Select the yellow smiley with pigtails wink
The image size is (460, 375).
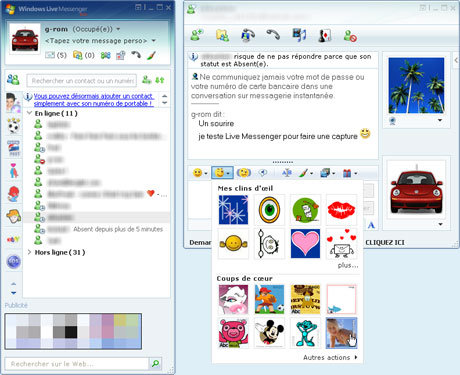(x=233, y=243)
